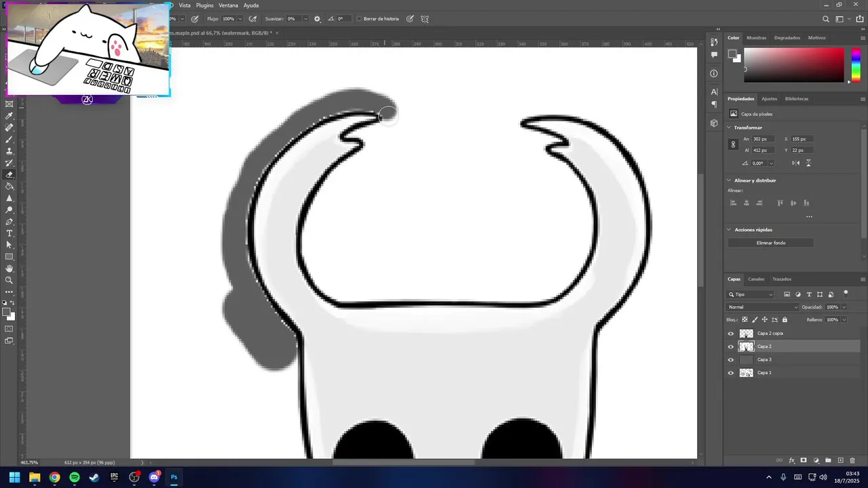Open Photoshop search magnifier icon
The width and height of the screenshot is (868, 488).
pos(825,19)
